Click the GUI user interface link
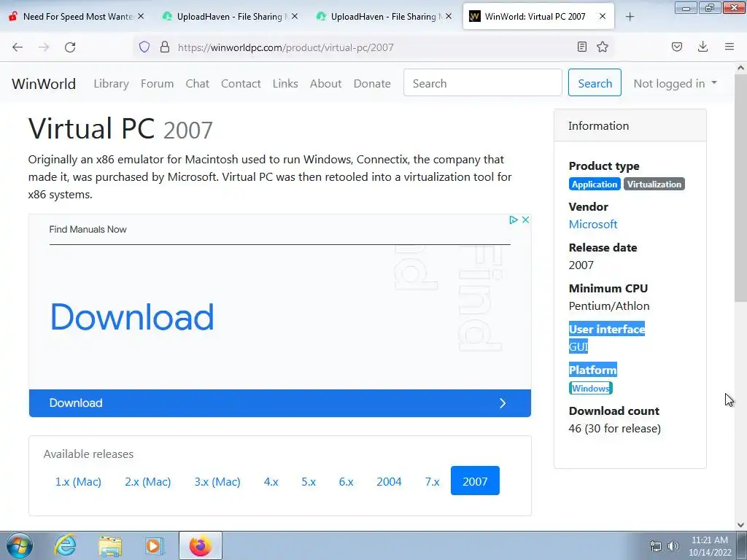Screen dimensions: 747x560 [578, 346]
